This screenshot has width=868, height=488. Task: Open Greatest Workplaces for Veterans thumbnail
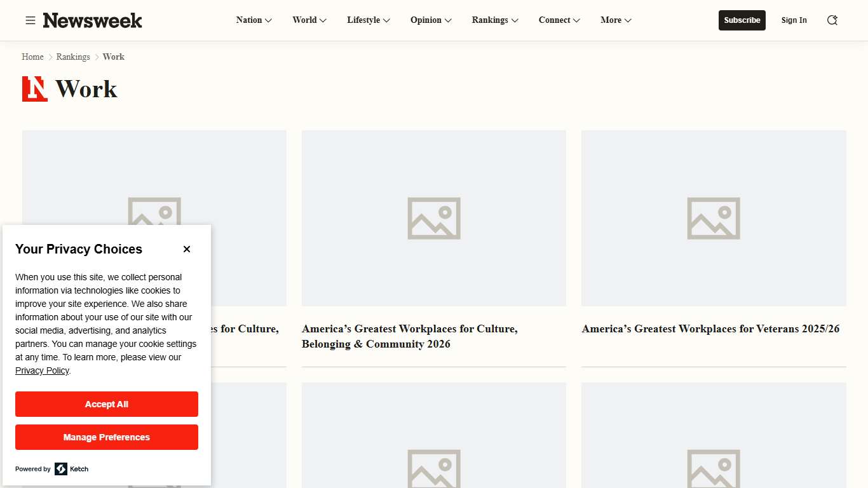click(714, 218)
